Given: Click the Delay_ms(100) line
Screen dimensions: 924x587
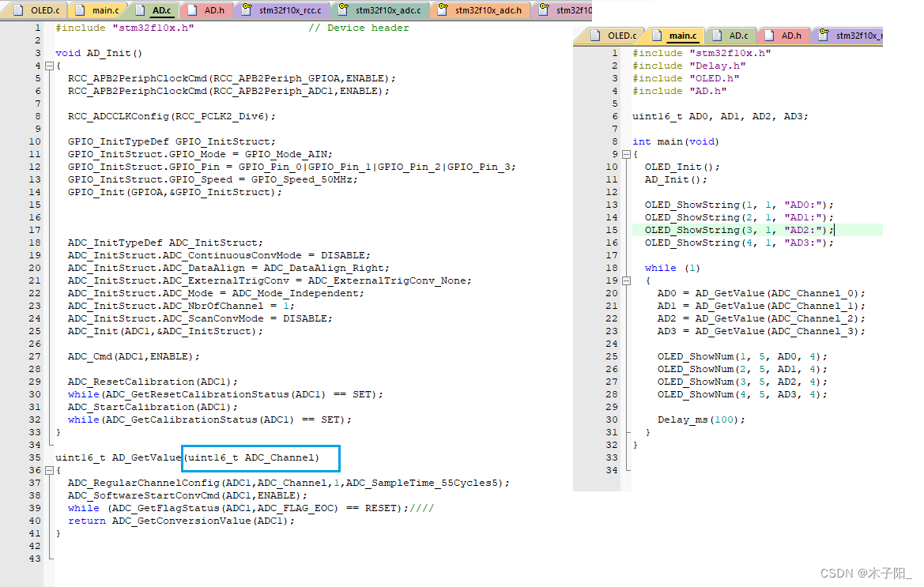Looking at the screenshot, I should pyautogui.click(x=702, y=420).
